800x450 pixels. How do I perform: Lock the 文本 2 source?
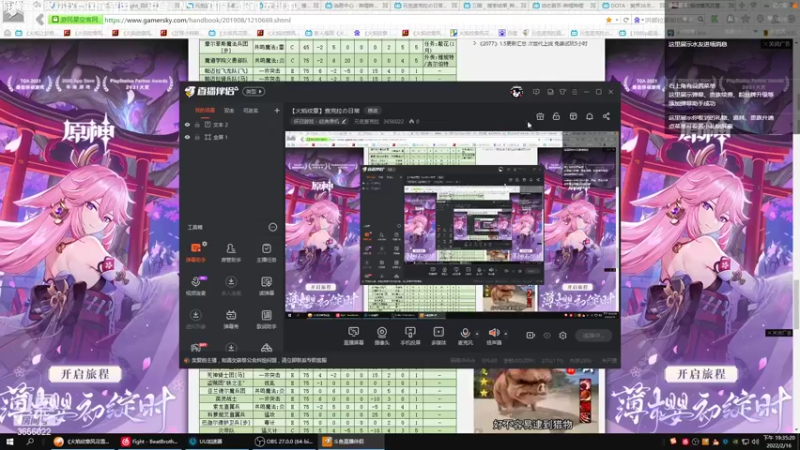(197, 124)
